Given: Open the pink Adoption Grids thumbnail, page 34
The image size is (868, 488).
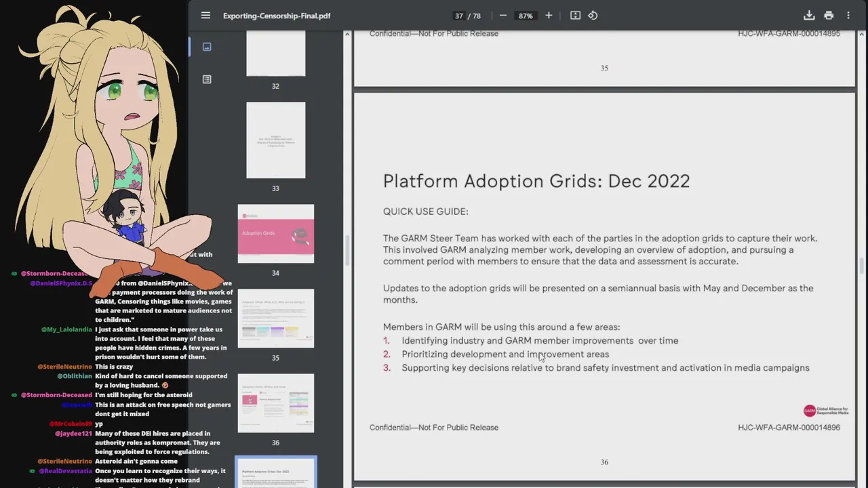Looking at the screenshot, I should pos(275,234).
